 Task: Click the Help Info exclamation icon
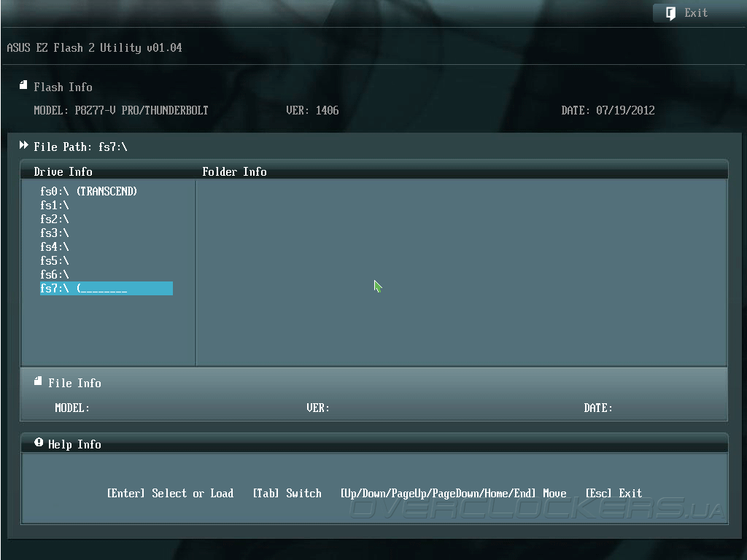pos(39,443)
